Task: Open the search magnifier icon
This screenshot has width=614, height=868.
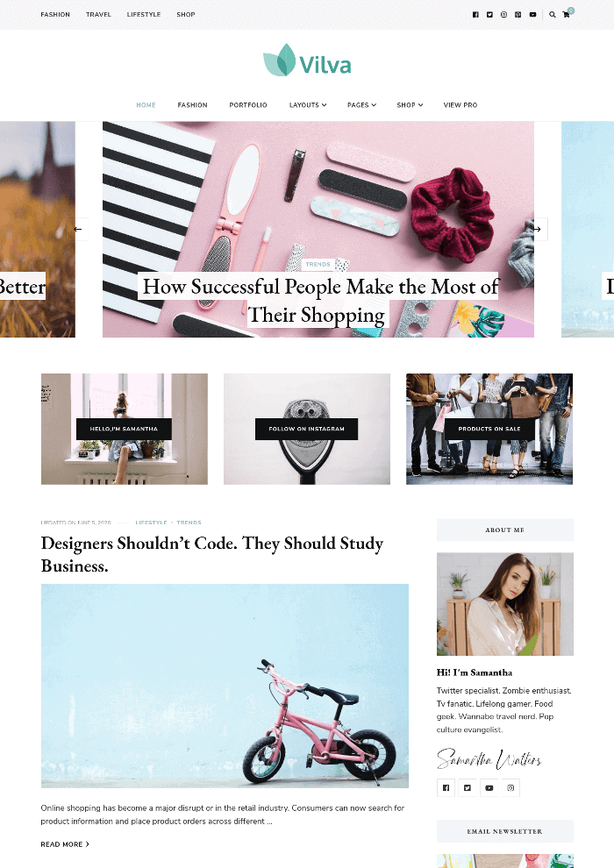Action: [x=552, y=15]
